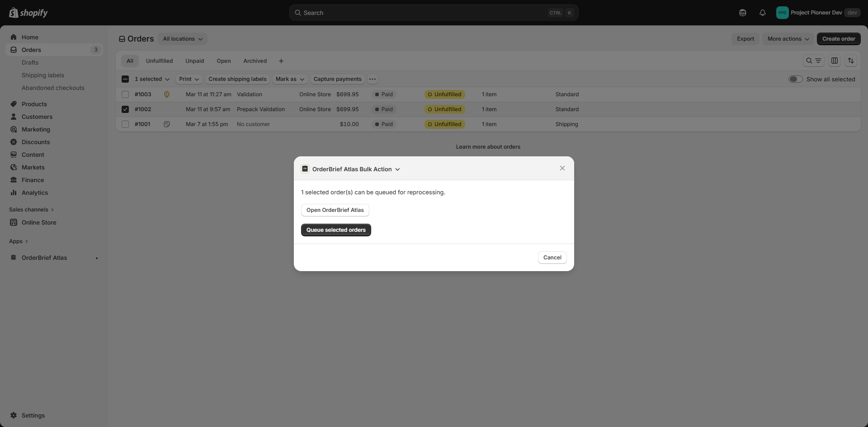Viewport: 868px width, 427px height.
Task: Uncheck the checkbox for order #1002
Action: coord(125,109)
